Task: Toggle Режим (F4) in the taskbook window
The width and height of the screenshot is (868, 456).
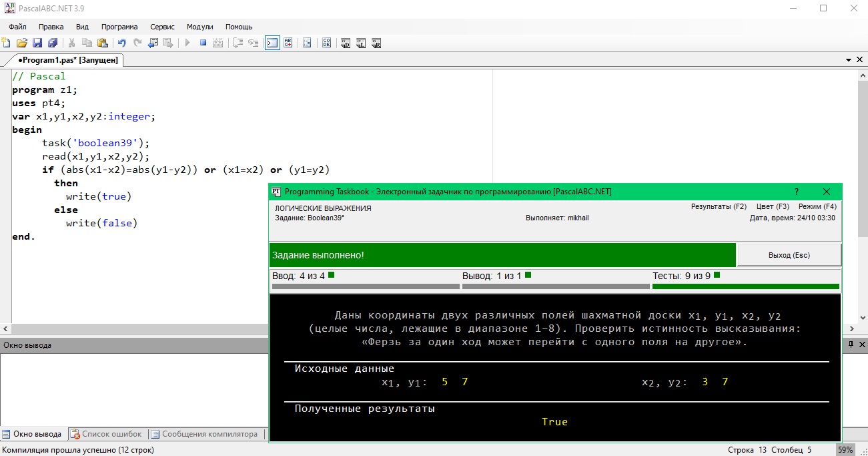Action: tap(817, 207)
